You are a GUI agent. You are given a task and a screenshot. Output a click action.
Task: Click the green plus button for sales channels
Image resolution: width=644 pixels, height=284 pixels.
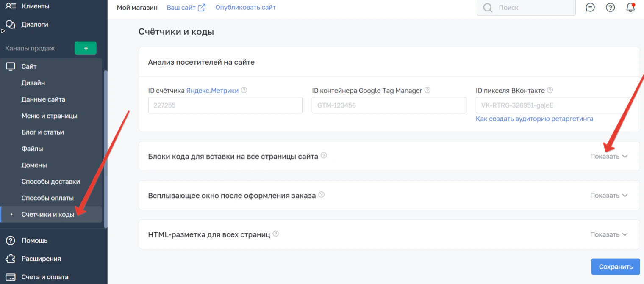click(86, 48)
